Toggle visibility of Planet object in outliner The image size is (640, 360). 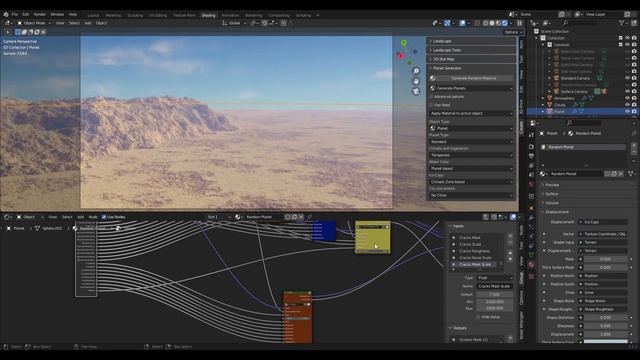coord(627,111)
